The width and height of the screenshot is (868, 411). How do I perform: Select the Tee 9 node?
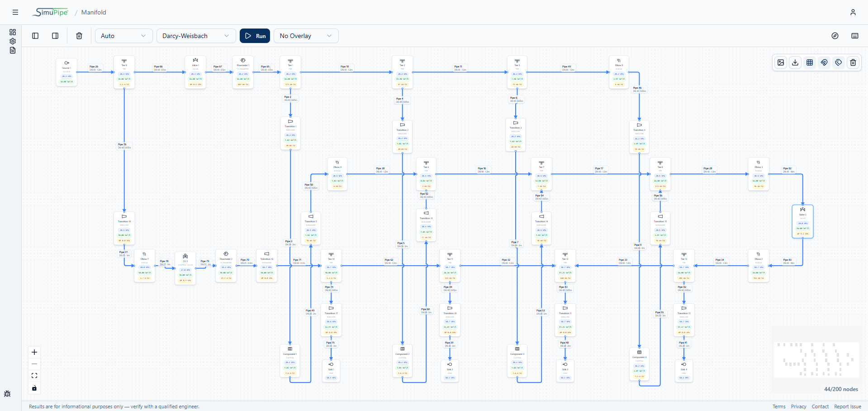[124, 72]
